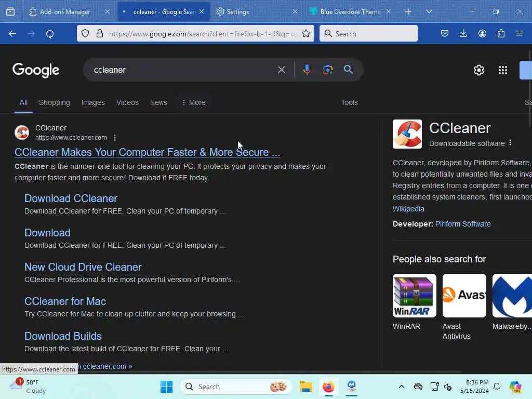Open File Explorer from the taskbar
The height and width of the screenshot is (399, 532).
tap(305, 387)
